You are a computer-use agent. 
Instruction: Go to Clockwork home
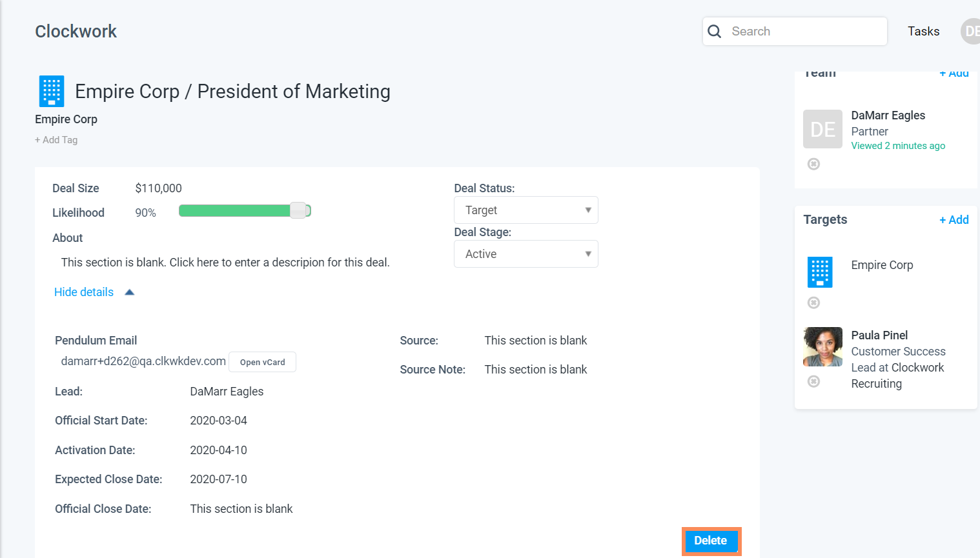(76, 32)
